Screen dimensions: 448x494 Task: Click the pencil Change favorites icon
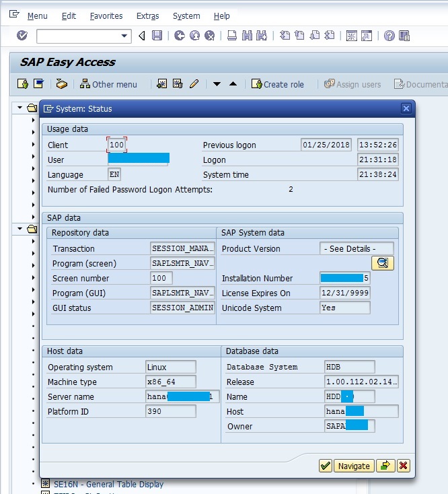(194, 84)
